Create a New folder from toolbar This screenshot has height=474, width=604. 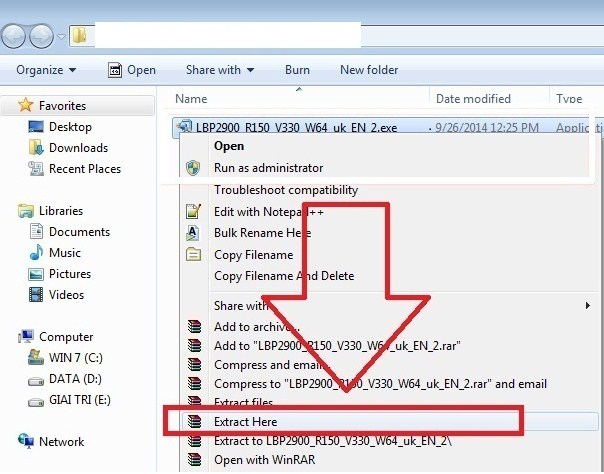coord(369,70)
